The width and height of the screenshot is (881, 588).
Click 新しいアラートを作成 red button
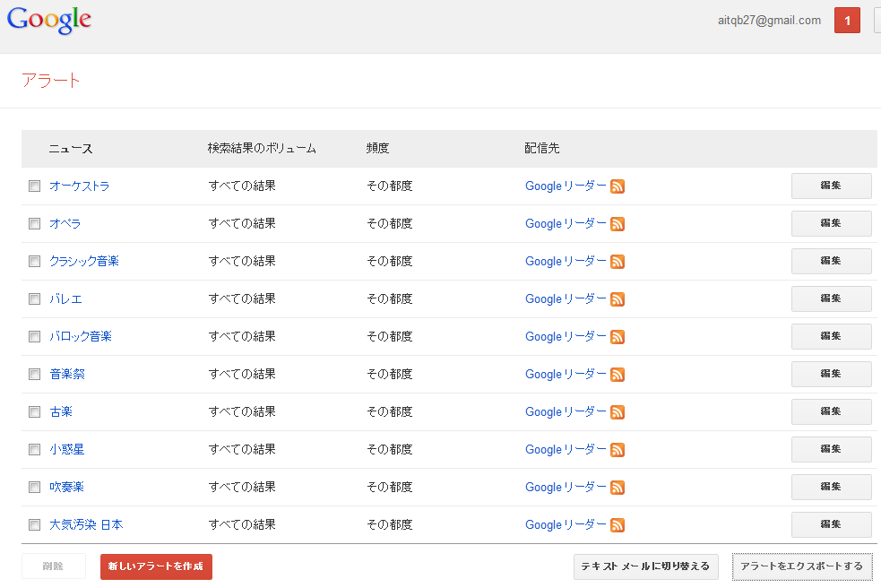coord(156,566)
